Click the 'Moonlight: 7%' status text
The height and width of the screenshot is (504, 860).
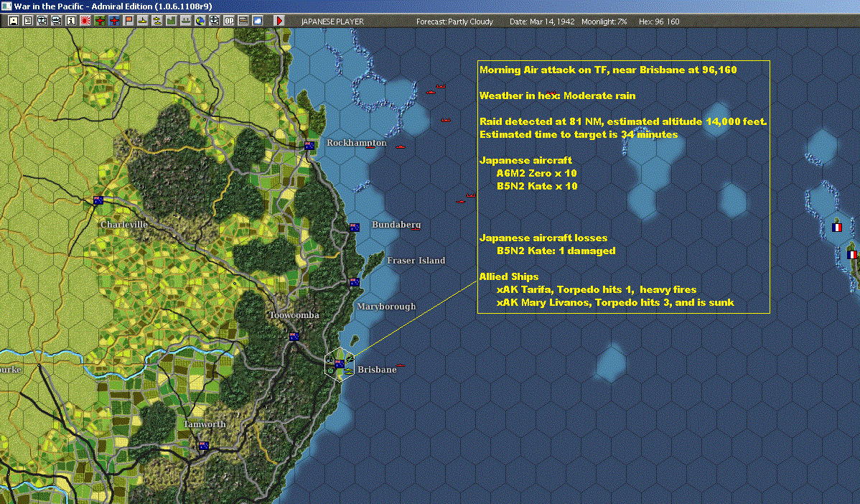pos(604,22)
